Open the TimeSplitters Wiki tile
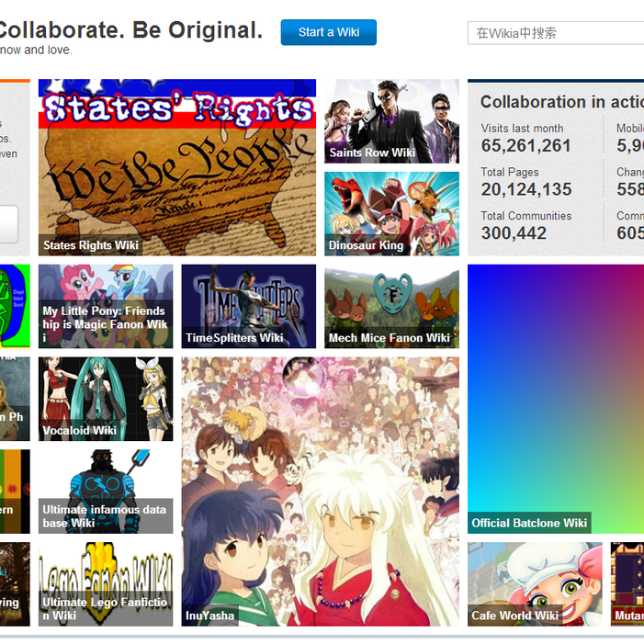The height and width of the screenshot is (644, 644). click(x=249, y=307)
